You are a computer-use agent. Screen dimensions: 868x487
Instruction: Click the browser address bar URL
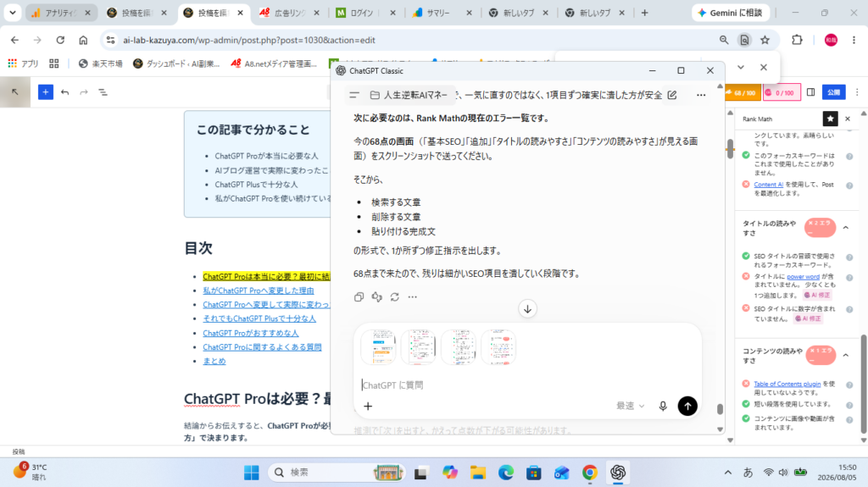249,40
